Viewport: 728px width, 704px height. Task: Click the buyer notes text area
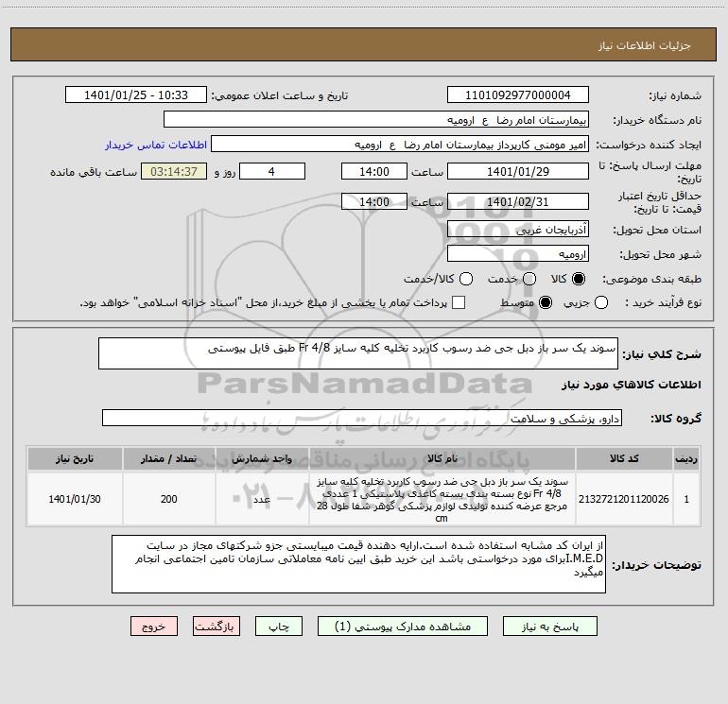pos(358,564)
